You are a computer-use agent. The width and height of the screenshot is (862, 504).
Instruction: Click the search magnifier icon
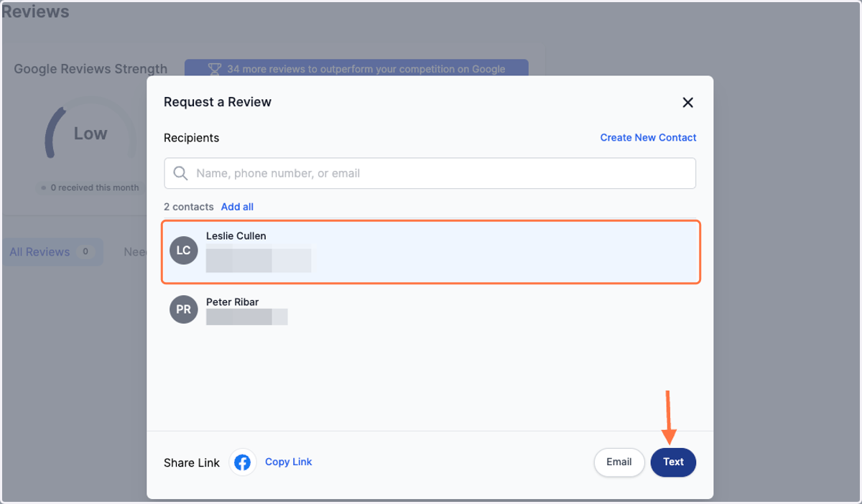point(180,174)
